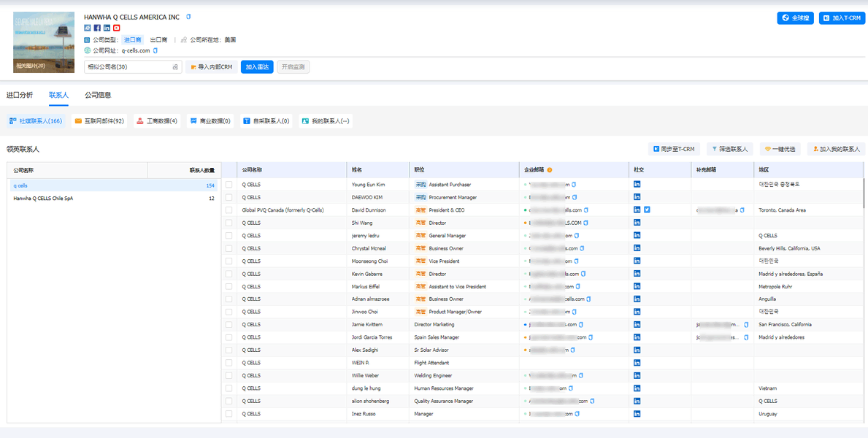868x438 pixels.
Task: Copy the company name HANWHA Q CELLS AMERICA
Action: (188, 17)
